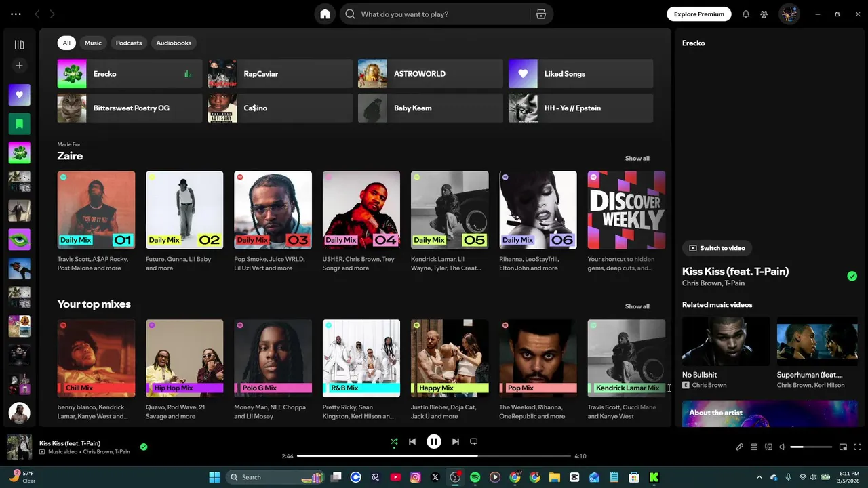Switch to video in right panel
The height and width of the screenshot is (488, 868).
coord(717,248)
